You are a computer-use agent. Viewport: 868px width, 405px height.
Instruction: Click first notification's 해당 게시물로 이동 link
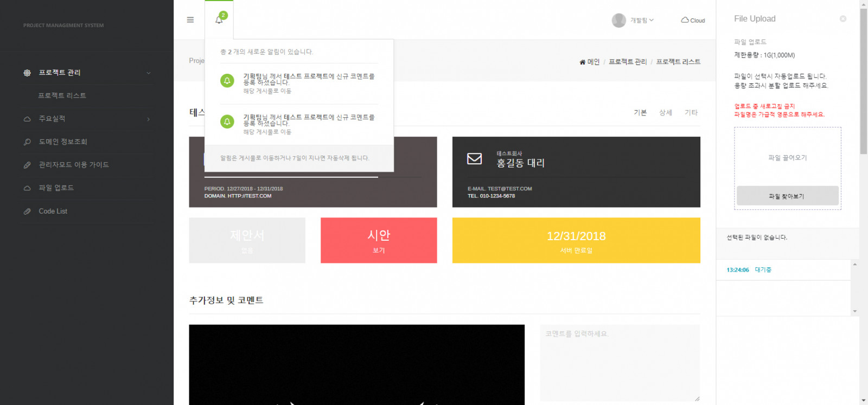267,91
